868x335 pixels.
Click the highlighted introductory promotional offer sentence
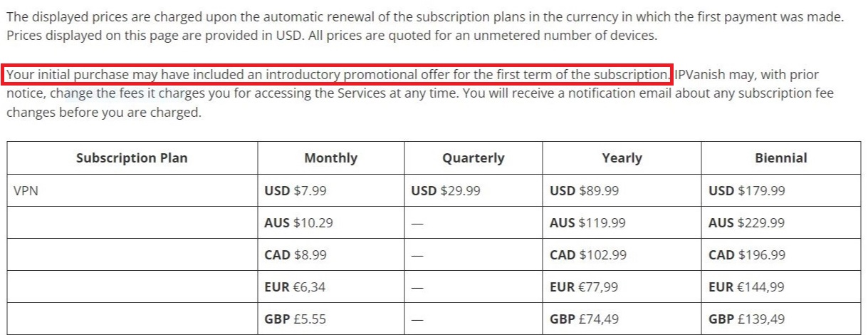point(338,75)
